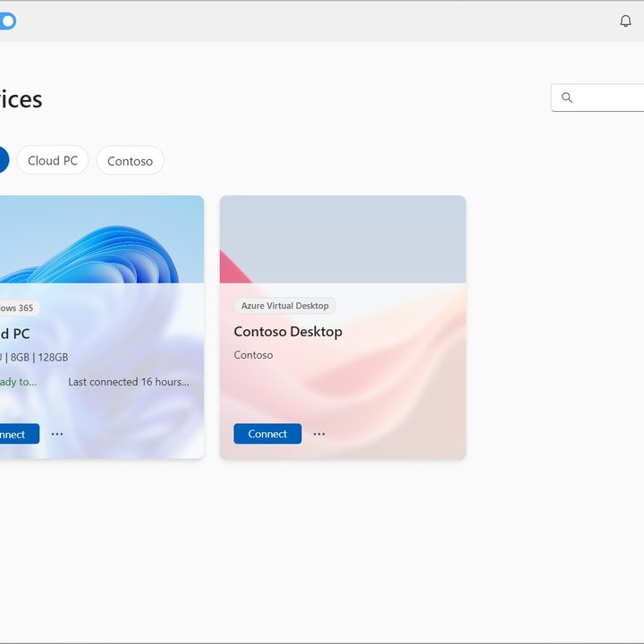Screen dimensions: 644x644
Task: Click the Azure Virtual Desktop label
Action: click(284, 306)
